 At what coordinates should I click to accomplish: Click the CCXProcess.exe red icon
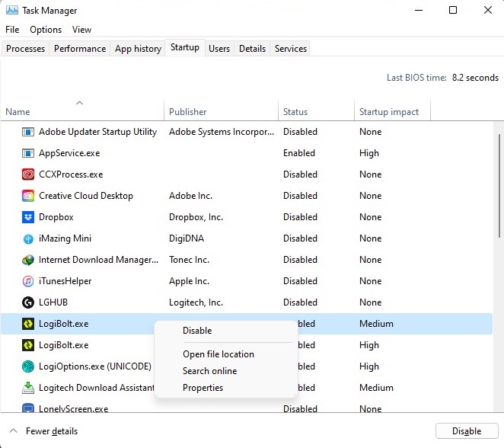click(28, 174)
